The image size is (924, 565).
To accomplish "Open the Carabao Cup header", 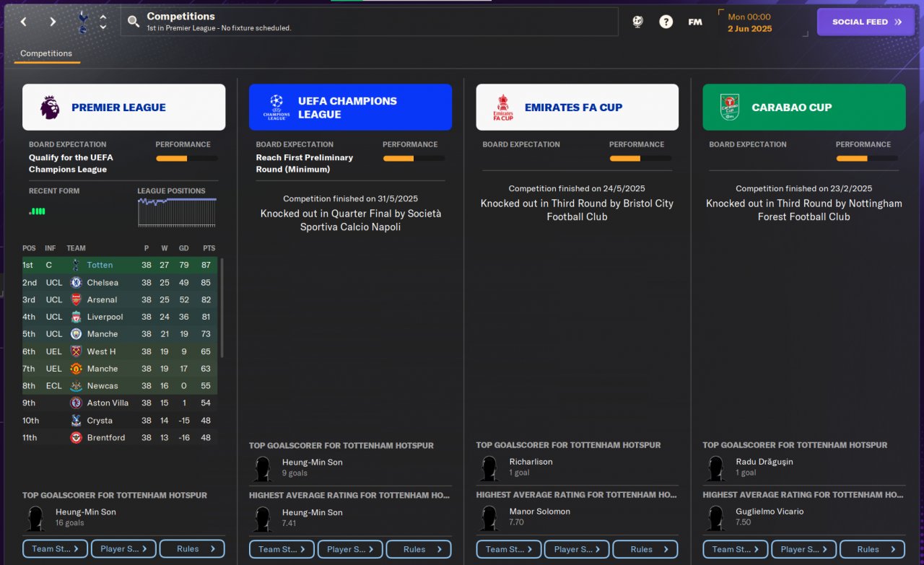I will [x=803, y=108].
